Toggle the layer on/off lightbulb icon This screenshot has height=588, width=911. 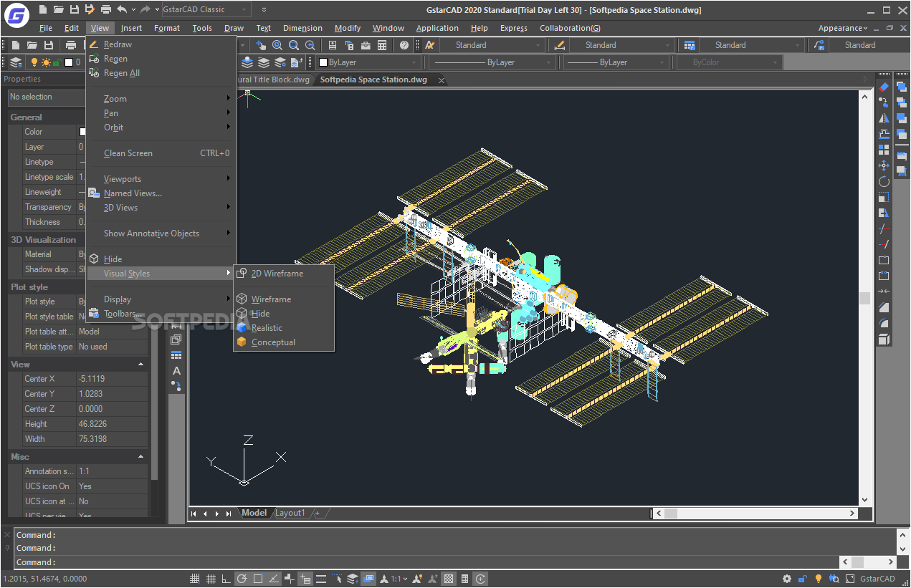tap(33, 62)
